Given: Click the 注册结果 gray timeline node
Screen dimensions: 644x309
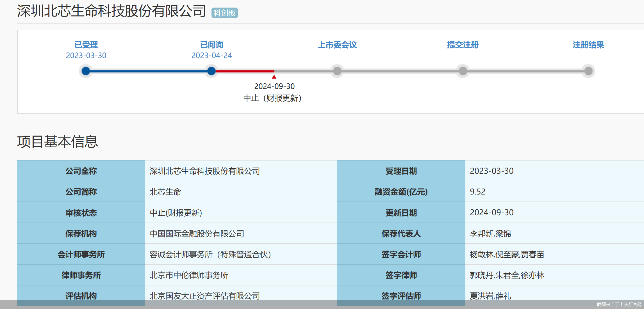Looking at the screenshot, I should coord(588,71).
